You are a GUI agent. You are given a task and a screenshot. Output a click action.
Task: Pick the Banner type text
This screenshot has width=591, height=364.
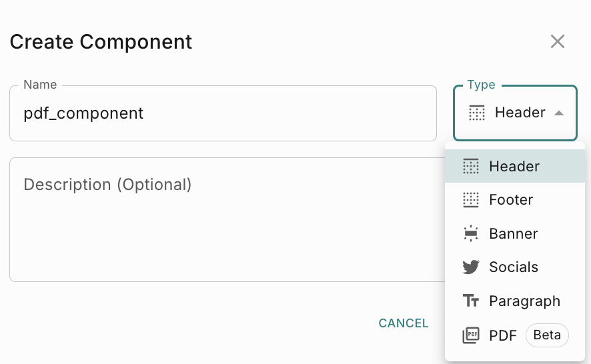514,234
